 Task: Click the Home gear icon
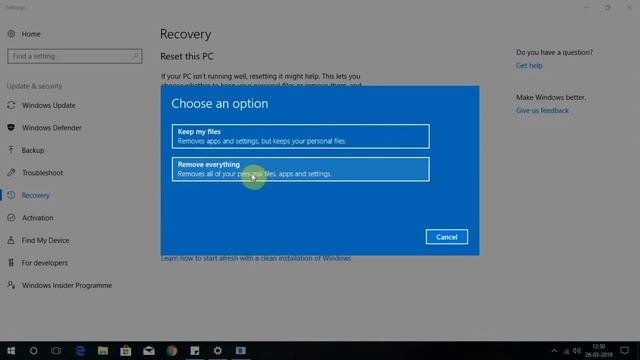11,34
